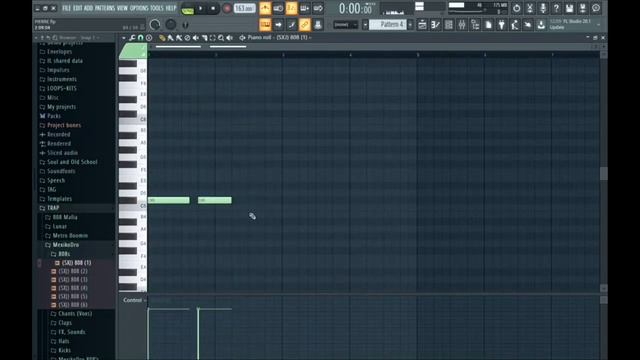Toggle blend recording overdub button

[304, 8]
